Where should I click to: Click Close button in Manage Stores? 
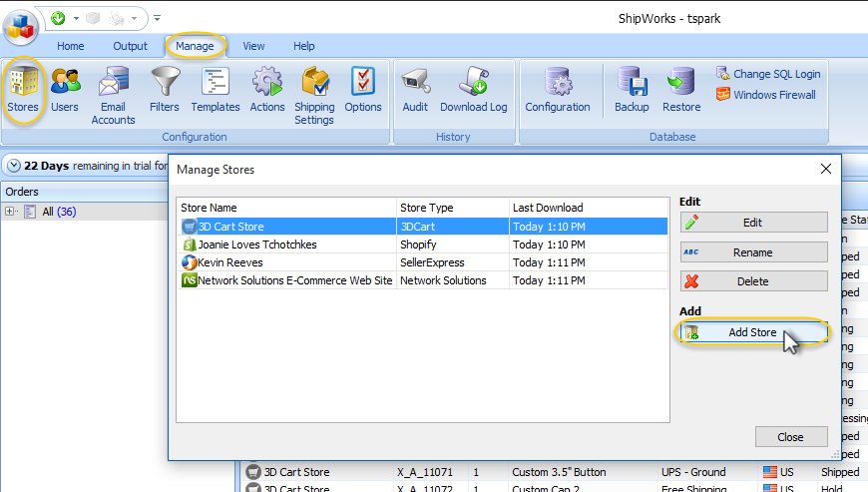pyautogui.click(x=791, y=437)
